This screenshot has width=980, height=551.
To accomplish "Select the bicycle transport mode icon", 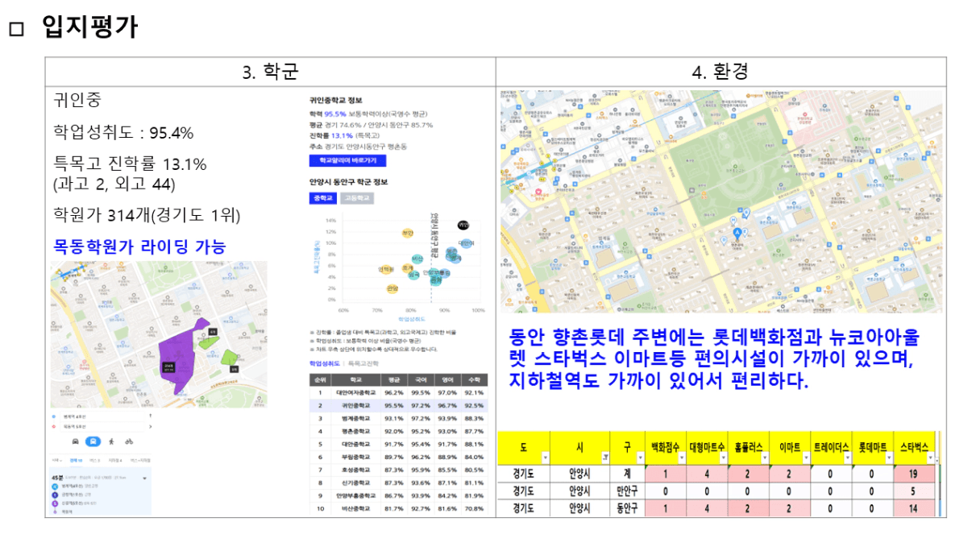I will click(129, 441).
